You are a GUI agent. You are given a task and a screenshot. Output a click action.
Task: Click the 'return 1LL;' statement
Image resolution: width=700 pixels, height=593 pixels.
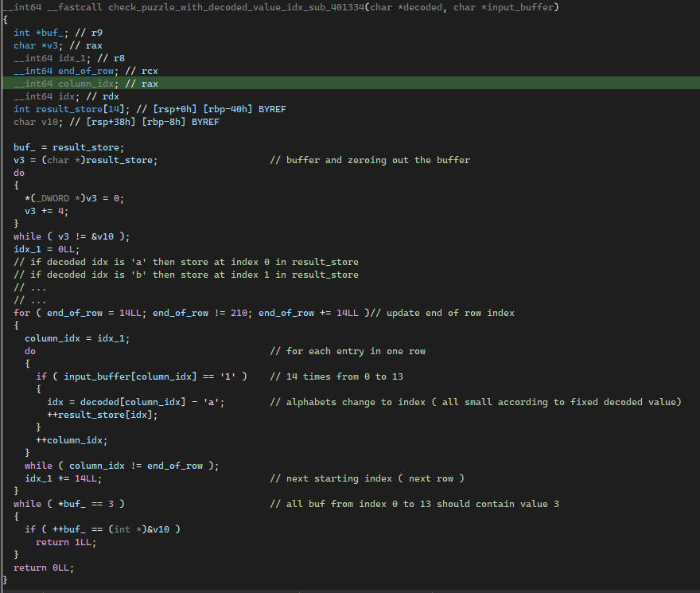pos(66,542)
